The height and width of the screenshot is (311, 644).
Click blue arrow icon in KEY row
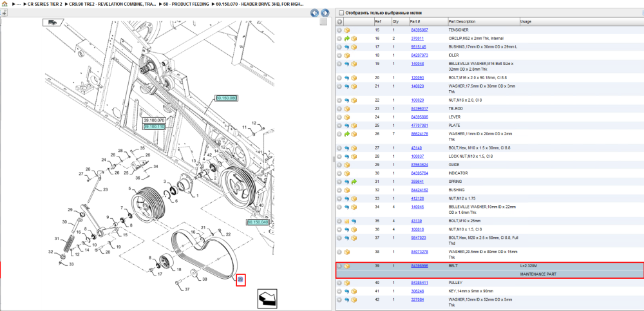coord(347,291)
